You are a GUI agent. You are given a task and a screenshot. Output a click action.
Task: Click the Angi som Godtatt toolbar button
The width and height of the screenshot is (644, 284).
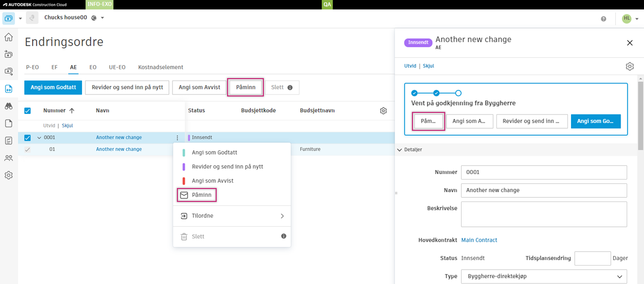[53, 88]
